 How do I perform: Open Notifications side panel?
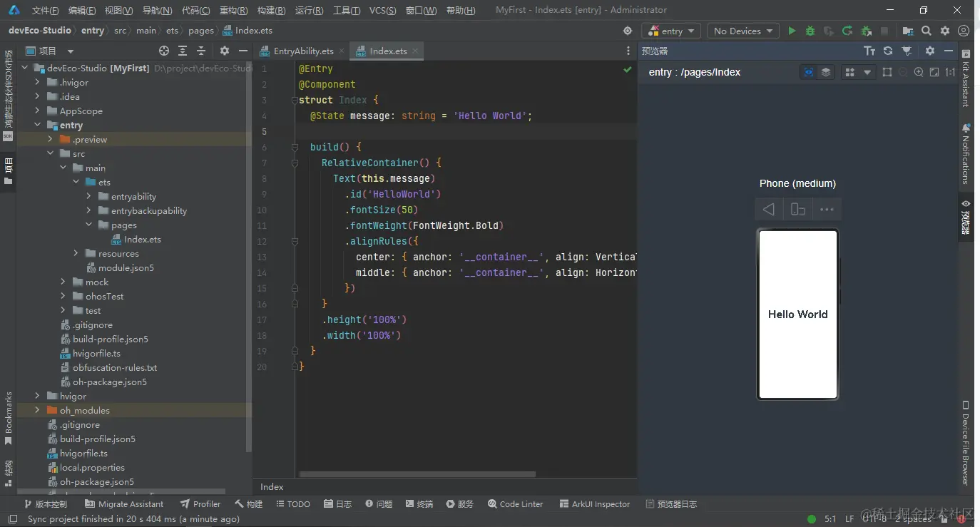[966, 153]
